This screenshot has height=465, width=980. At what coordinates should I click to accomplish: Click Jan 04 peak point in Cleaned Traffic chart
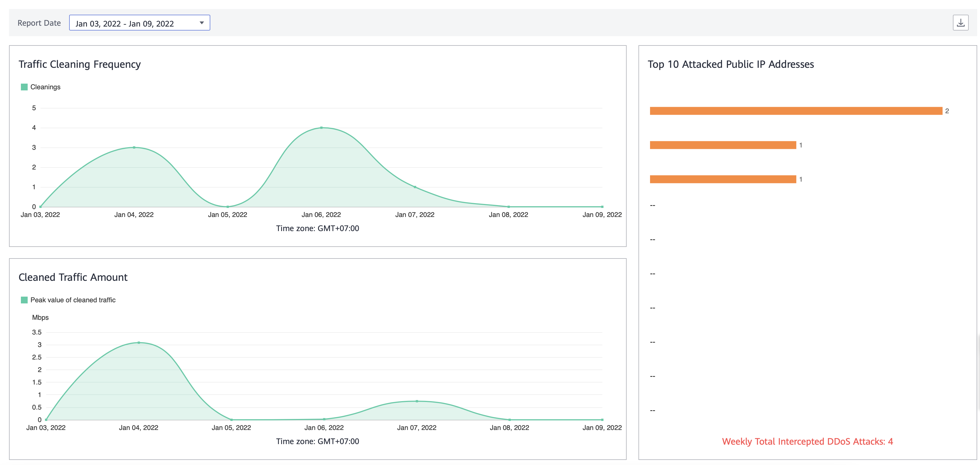[139, 343]
